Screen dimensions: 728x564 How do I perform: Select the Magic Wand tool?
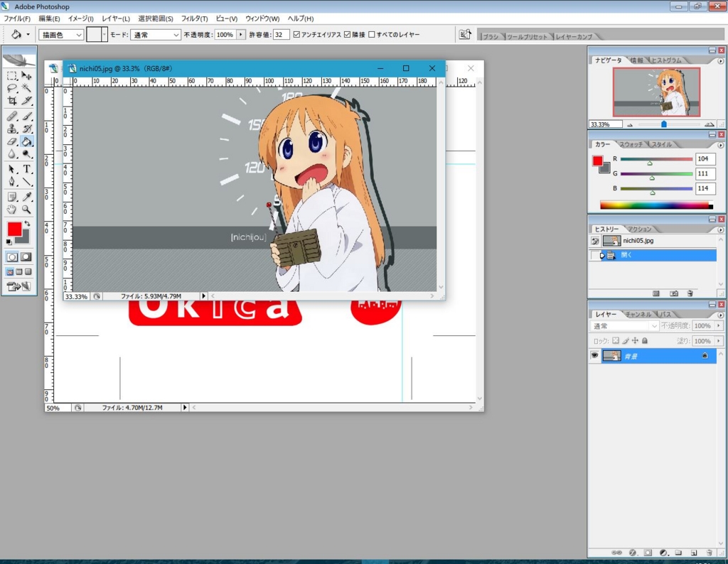click(26, 88)
